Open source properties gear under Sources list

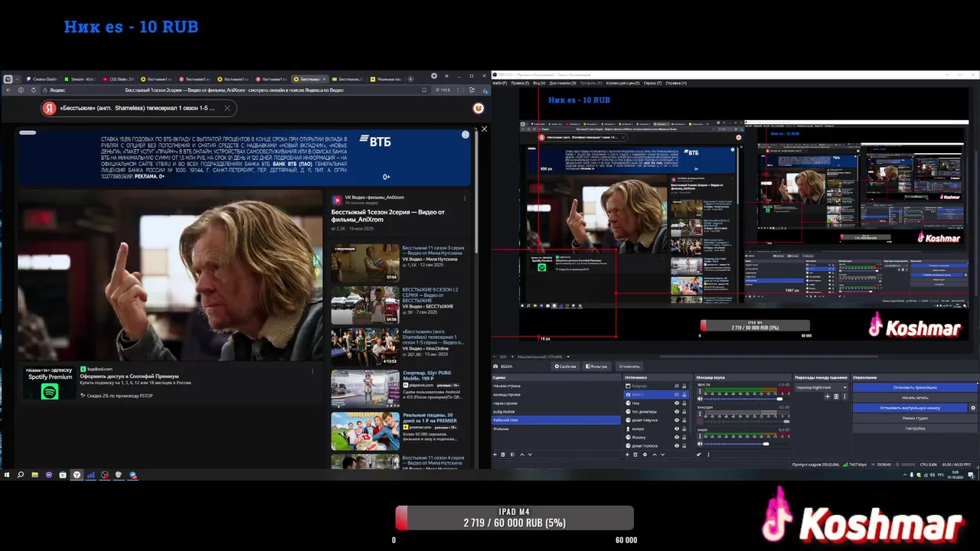645,455
